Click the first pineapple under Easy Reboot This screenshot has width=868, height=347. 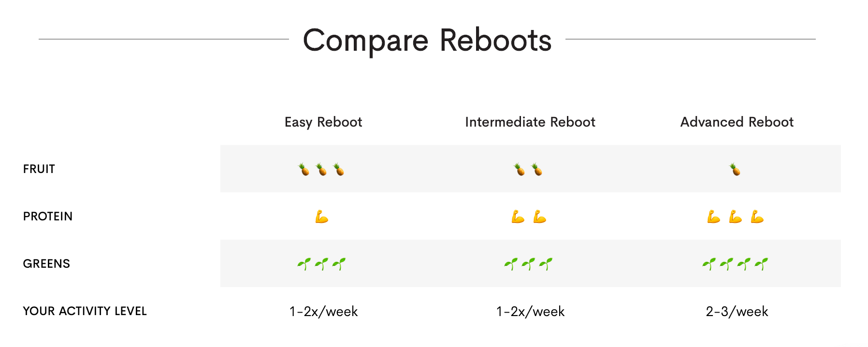tap(304, 169)
